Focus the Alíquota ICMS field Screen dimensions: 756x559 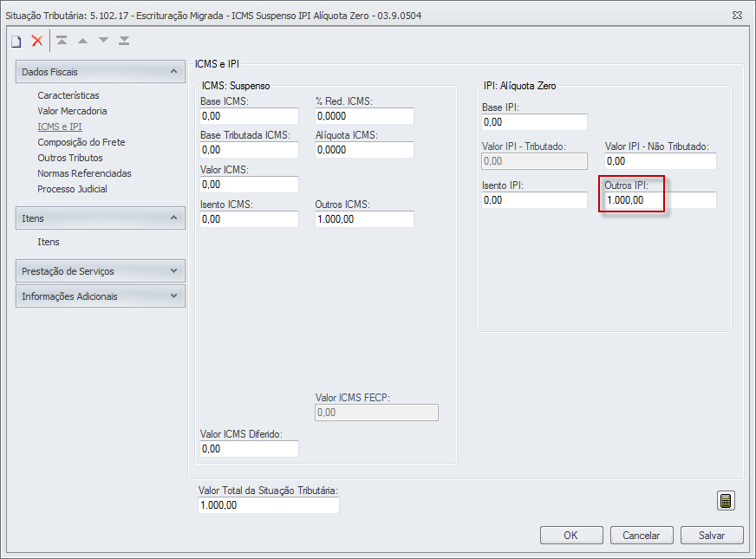(364, 150)
